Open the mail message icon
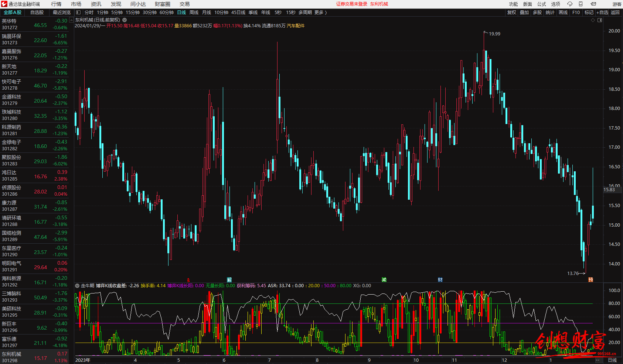The height and width of the screenshot is (364, 623). click(593, 4)
